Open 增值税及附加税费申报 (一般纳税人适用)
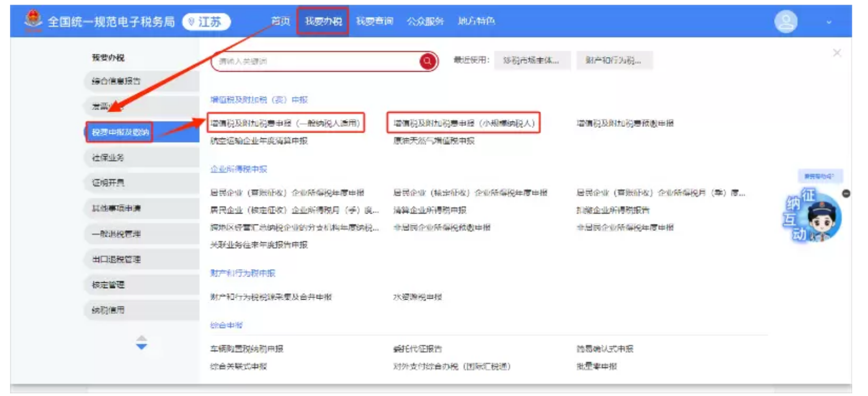 285,123
